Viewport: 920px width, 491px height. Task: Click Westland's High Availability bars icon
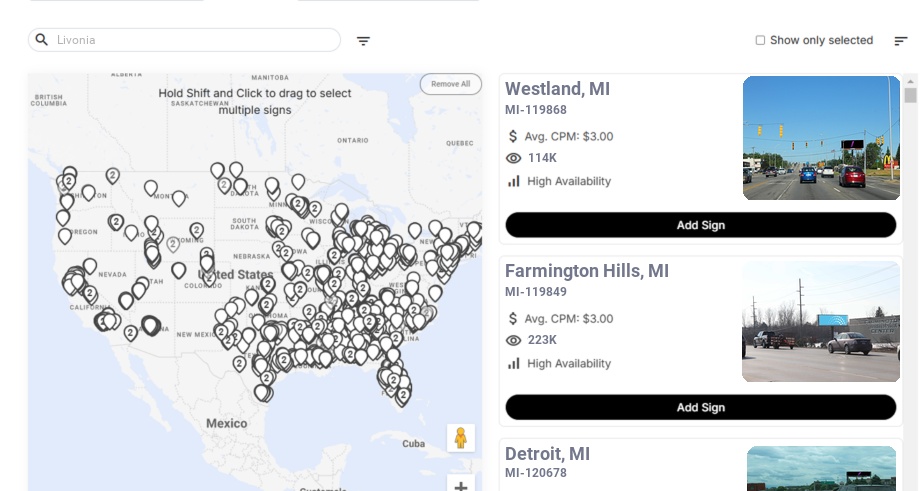pos(514,181)
